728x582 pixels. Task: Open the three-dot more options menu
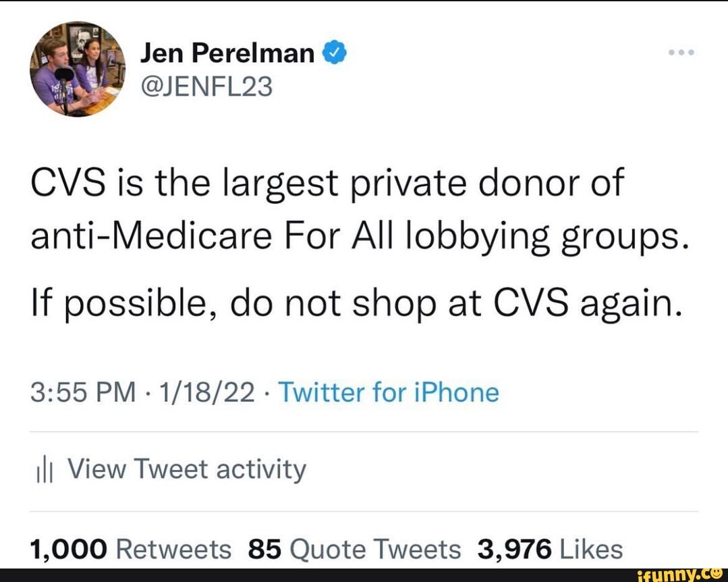click(x=681, y=51)
